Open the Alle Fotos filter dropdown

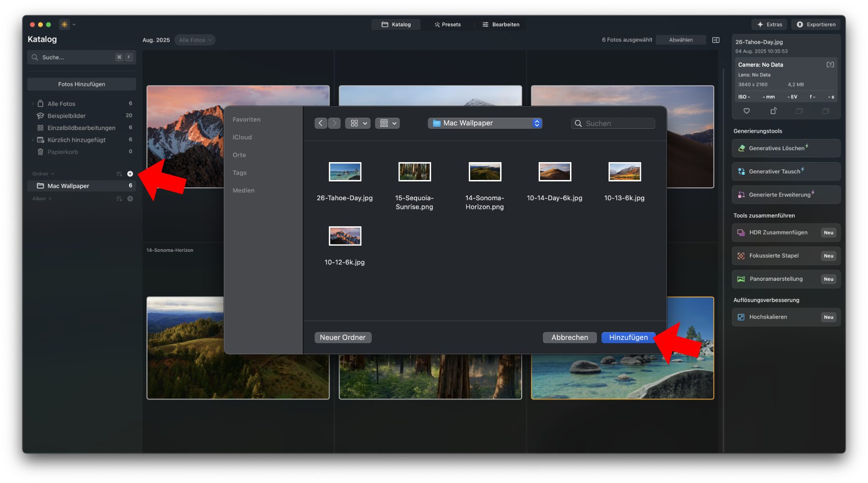(x=195, y=40)
